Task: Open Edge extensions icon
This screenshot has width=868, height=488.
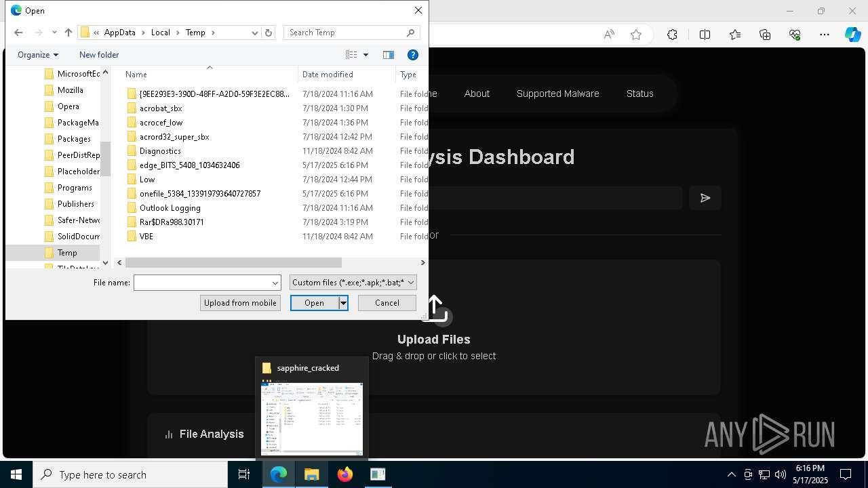Action: (x=672, y=35)
